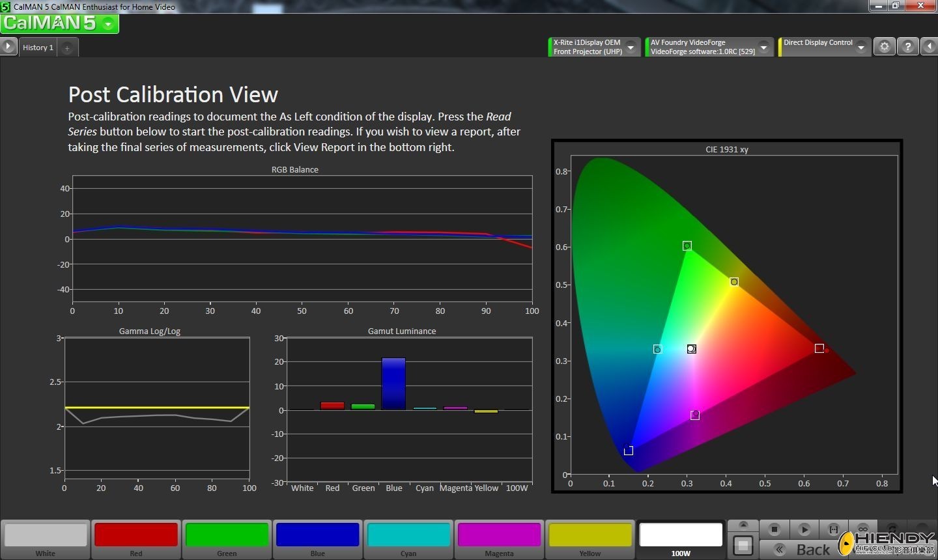The image size is (938, 560).
Task: Open the CalMAN 5 main menu dropdown
Action: [108, 24]
